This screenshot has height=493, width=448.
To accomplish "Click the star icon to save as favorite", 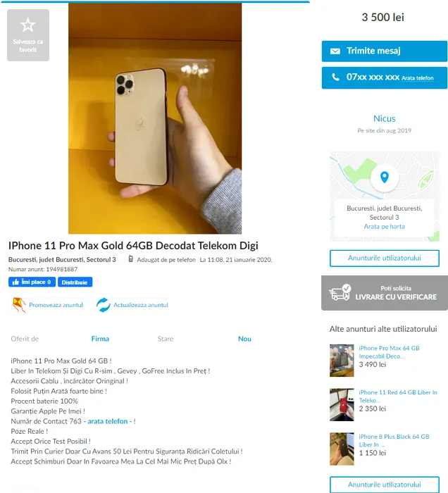I will point(28,25).
